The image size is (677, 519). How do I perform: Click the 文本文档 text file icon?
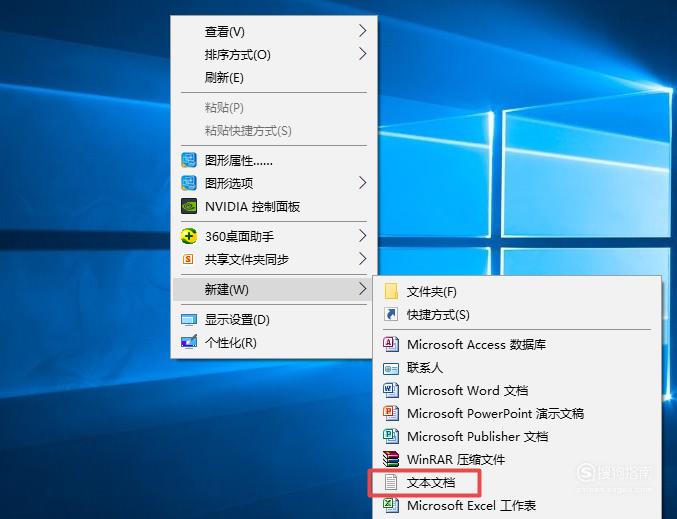[391, 482]
